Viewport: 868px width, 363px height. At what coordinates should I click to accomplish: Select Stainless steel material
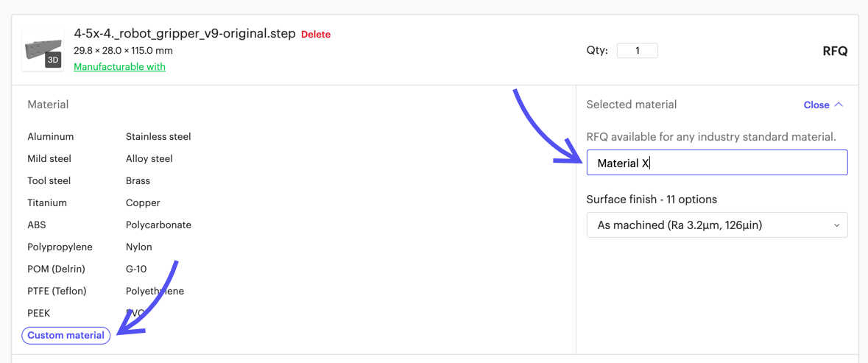158,137
